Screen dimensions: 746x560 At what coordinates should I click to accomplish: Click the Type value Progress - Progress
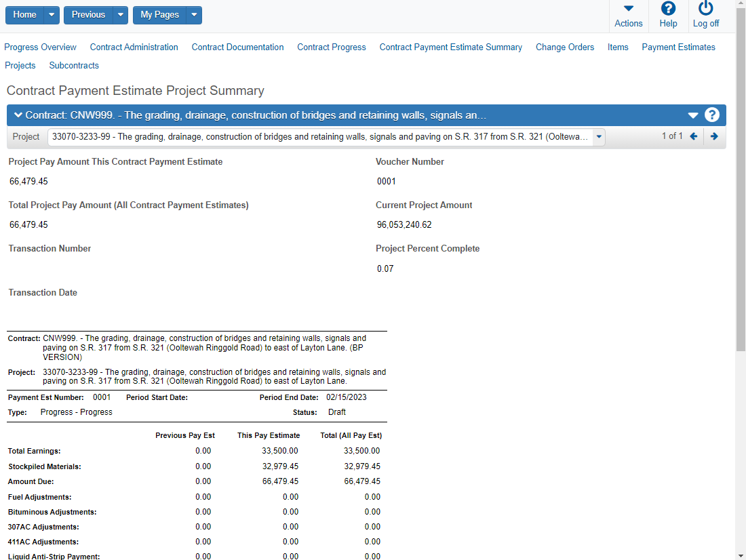(x=77, y=412)
